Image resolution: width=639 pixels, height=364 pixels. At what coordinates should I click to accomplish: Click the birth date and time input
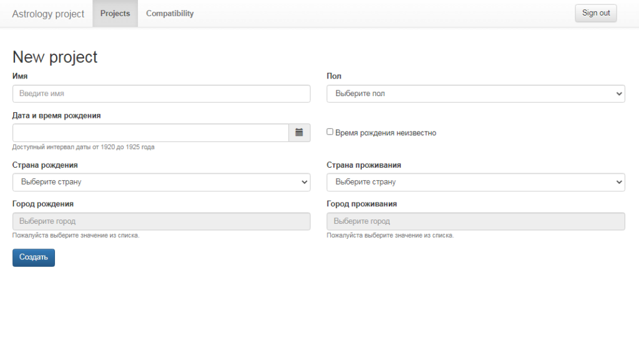(150, 132)
